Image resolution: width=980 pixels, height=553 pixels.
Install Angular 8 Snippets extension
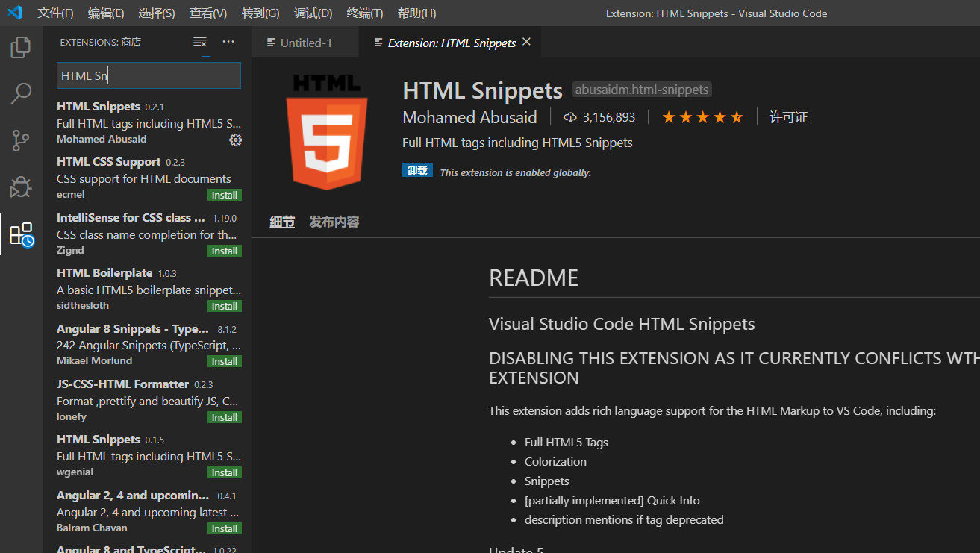(x=225, y=361)
